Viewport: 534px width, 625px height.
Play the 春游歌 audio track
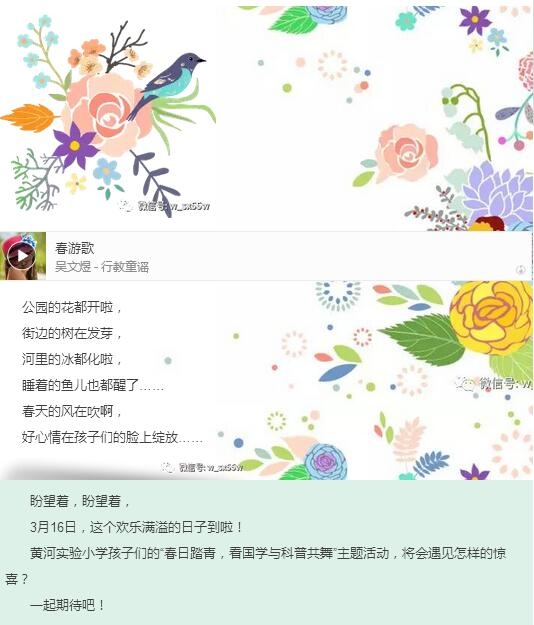click(x=22, y=256)
